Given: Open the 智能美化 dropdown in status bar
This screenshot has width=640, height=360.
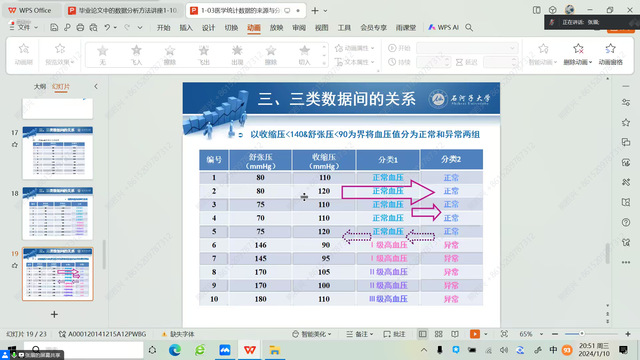Looking at the screenshot, I should click(312, 334).
